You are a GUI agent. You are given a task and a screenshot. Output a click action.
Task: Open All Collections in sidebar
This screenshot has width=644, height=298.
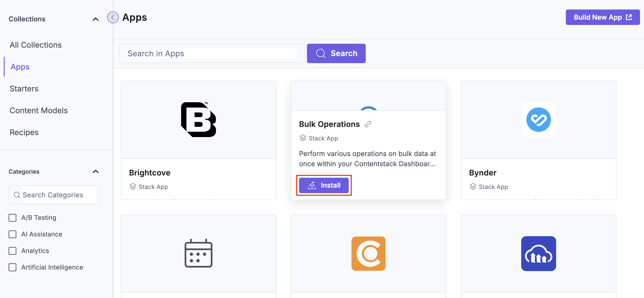pos(36,45)
